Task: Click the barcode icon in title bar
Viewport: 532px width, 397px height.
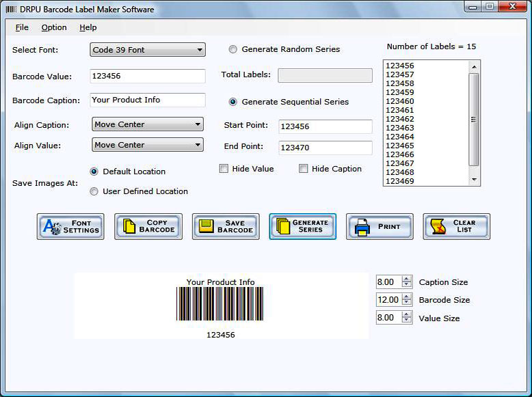Action: coord(11,10)
